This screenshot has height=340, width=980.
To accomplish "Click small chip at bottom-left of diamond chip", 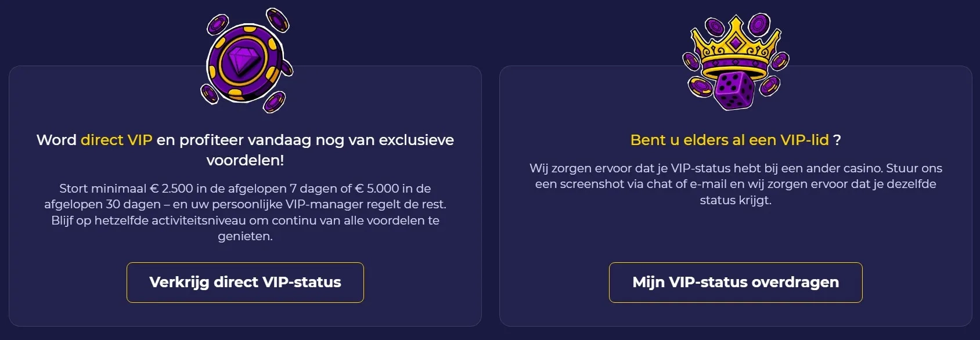I will [x=209, y=93].
